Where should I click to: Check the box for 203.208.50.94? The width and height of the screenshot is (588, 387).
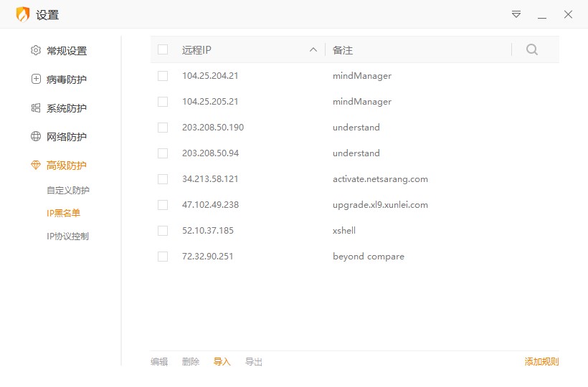click(163, 153)
